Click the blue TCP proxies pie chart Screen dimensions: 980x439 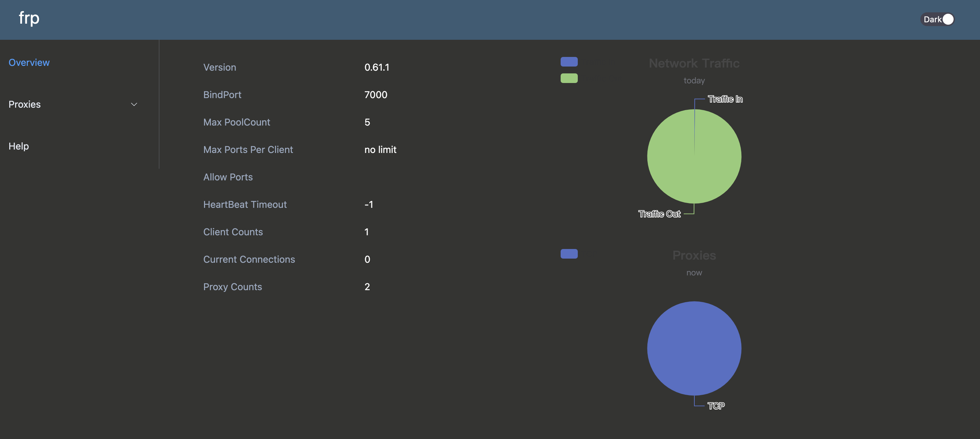[694, 348]
